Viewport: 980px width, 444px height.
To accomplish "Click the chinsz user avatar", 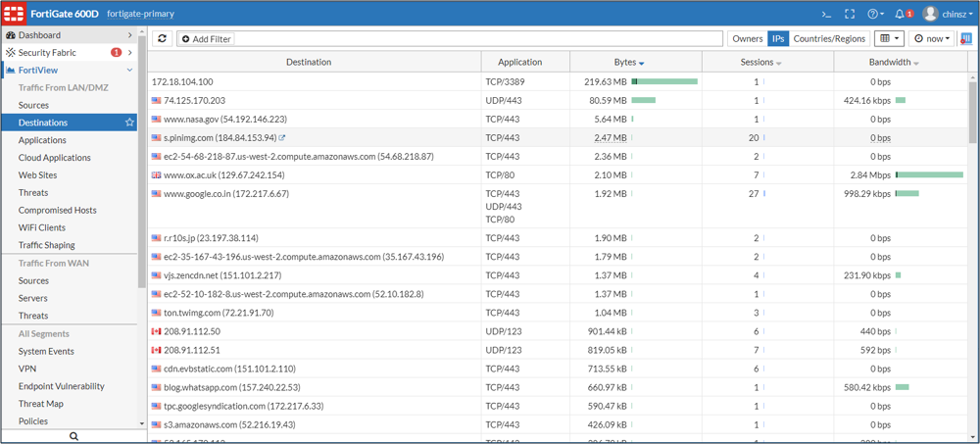I will pyautogui.click(x=931, y=13).
